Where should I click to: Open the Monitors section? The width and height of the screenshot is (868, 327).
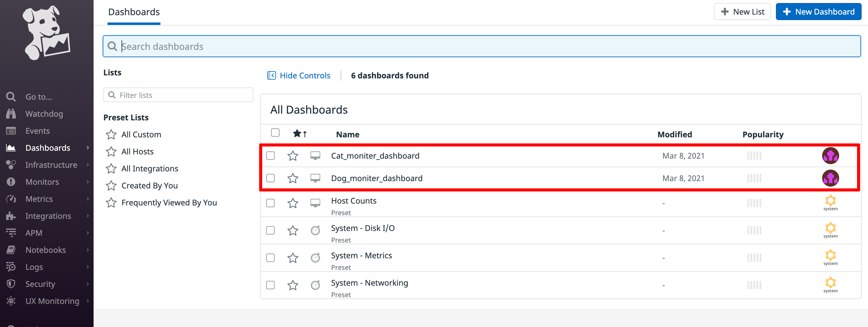coord(42,182)
